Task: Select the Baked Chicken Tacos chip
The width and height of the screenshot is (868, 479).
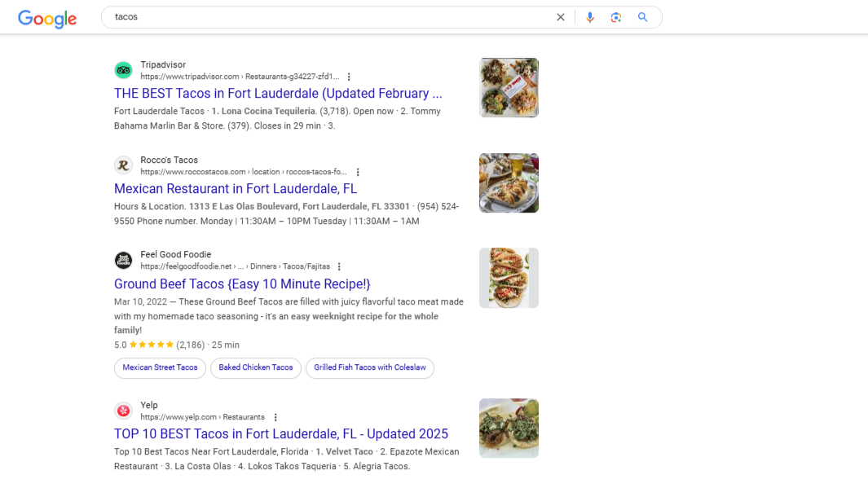Action: pos(256,368)
